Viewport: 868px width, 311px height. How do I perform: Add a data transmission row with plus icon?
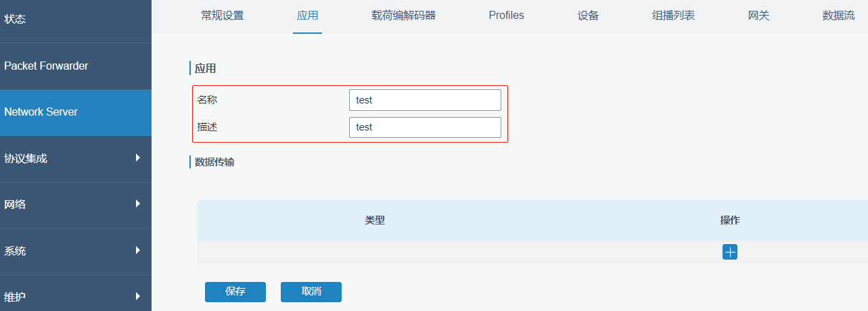(x=730, y=252)
